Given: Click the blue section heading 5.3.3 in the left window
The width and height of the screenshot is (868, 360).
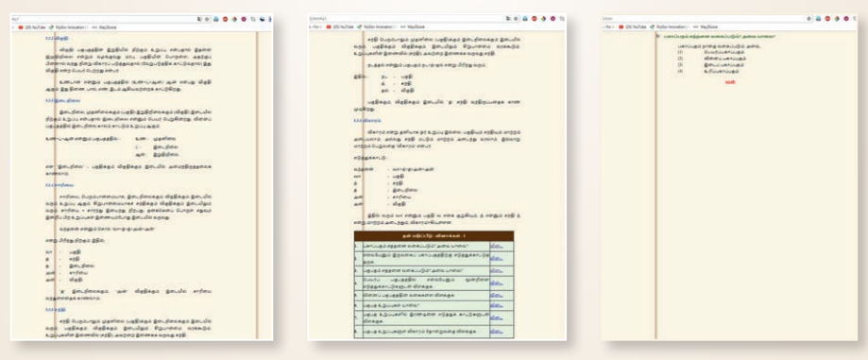Looking at the screenshot, I should pos(62,101).
